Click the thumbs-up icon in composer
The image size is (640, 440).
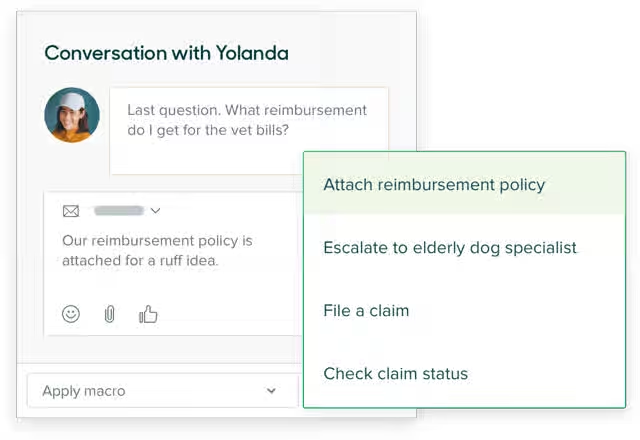[x=148, y=314]
